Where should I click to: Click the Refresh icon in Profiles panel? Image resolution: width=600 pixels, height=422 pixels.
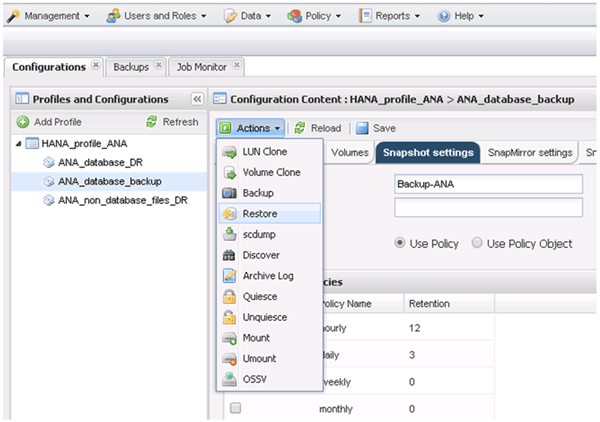pos(152,121)
